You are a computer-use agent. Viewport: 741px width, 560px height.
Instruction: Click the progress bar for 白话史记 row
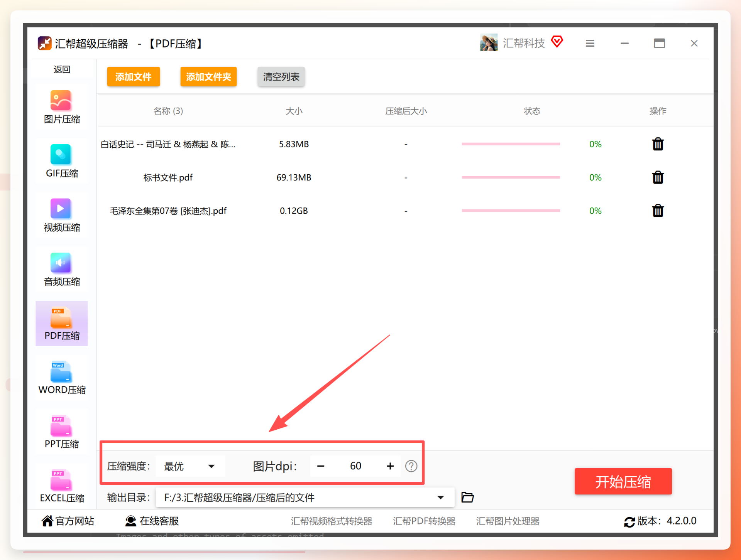point(511,144)
